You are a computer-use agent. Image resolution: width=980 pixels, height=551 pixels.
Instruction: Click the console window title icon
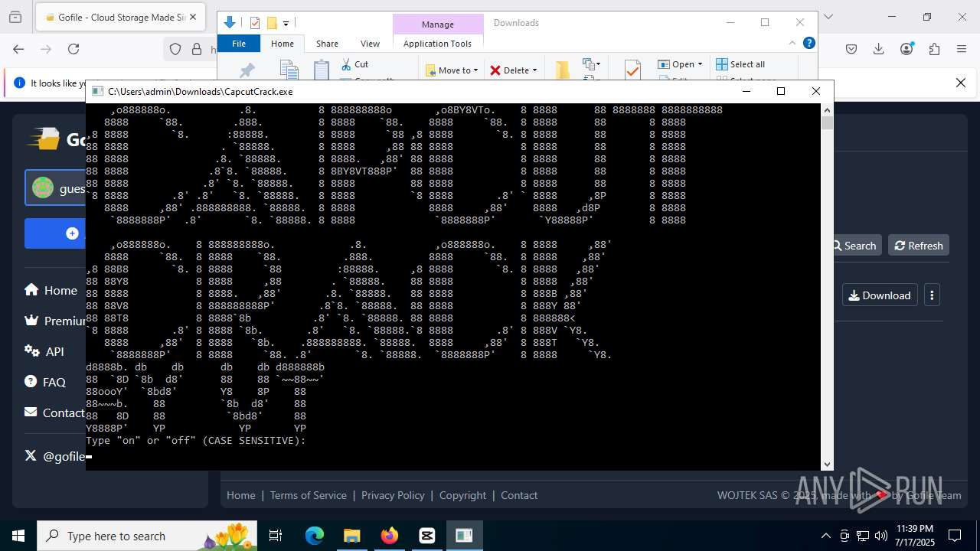97,91
